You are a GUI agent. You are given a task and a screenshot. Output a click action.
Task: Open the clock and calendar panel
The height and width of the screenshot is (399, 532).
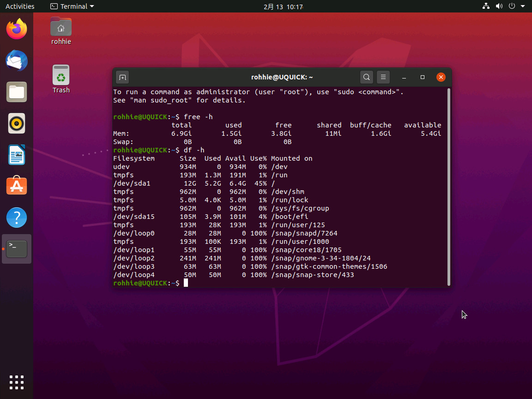(x=283, y=6)
